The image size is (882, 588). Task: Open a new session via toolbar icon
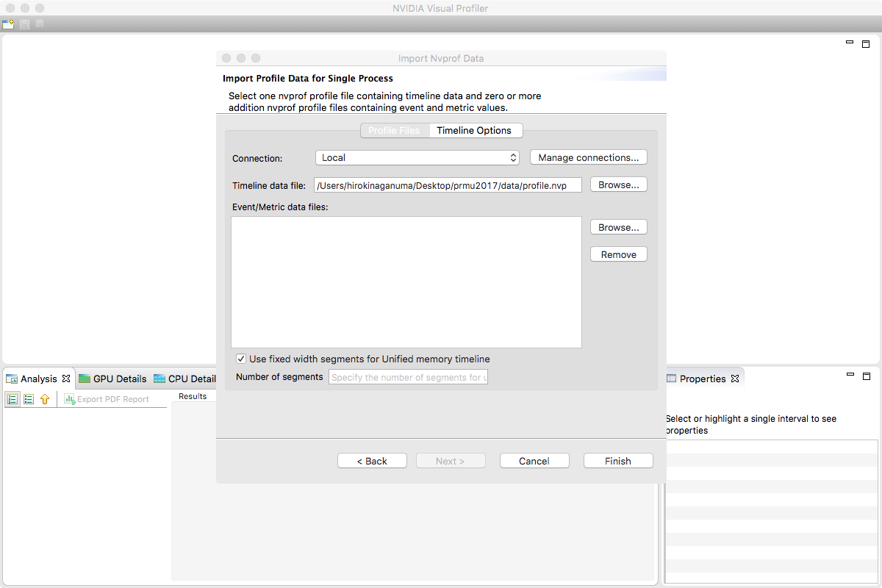point(7,24)
